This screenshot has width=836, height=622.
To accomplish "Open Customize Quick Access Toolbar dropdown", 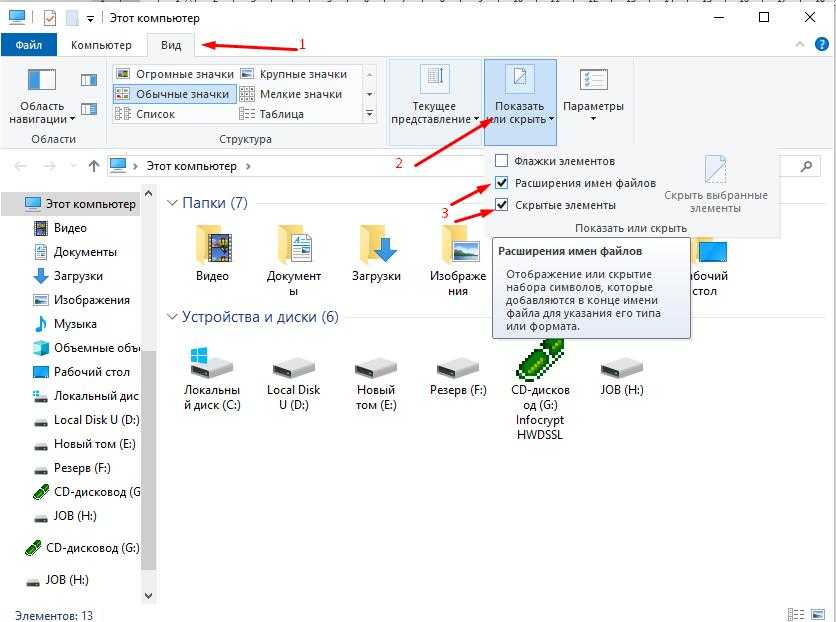I will pos(91,19).
